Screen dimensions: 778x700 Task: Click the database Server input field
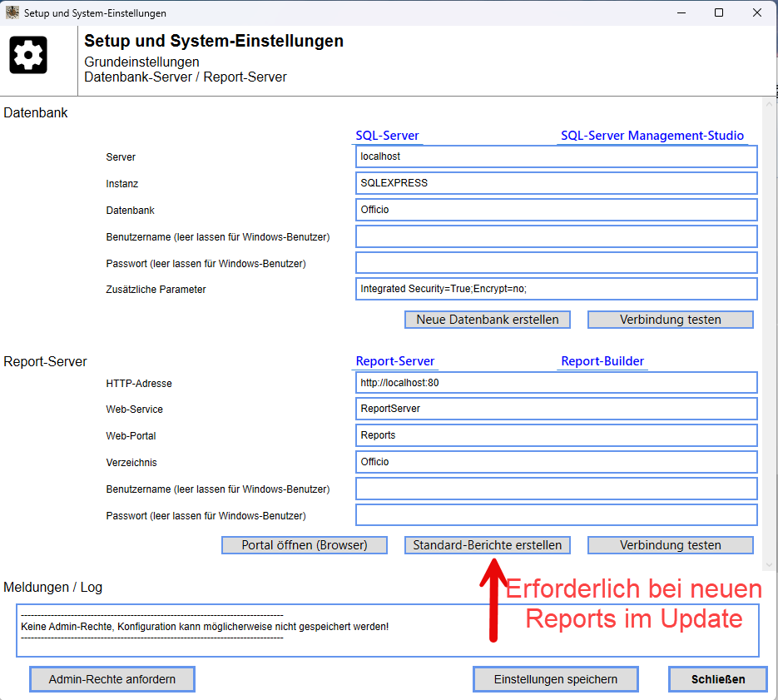click(556, 156)
